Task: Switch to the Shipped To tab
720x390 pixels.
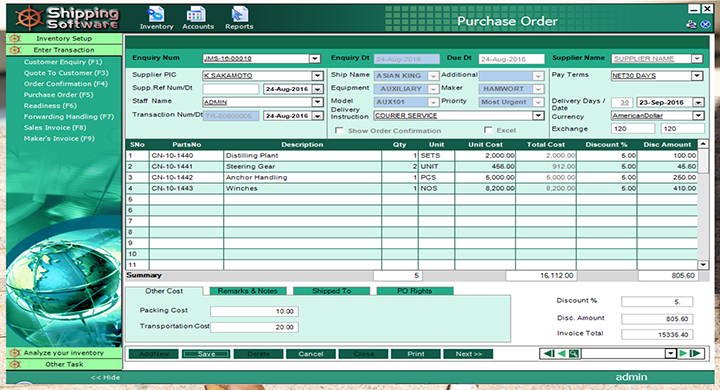Action: 332,291
